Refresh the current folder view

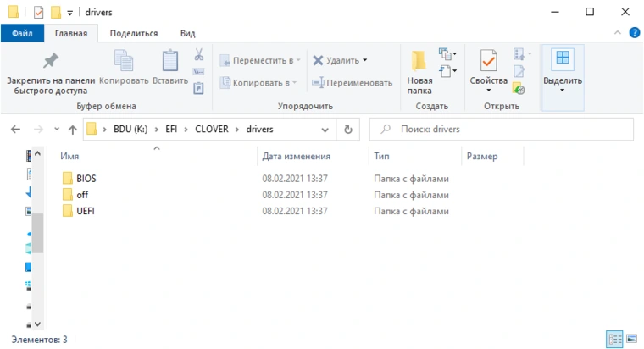[x=347, y=130]
